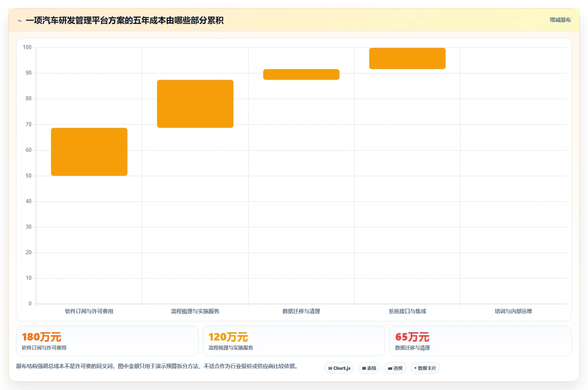This screenshot has height=390, width=588.
Task: Click the lightning icon beside the chart title
Action: pos(19,21)
